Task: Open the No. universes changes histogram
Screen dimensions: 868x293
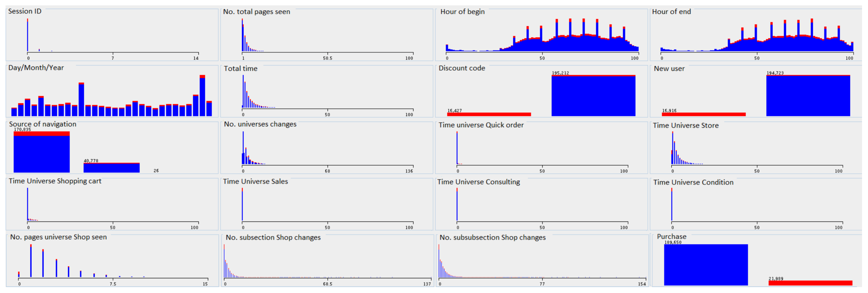Action: 327,148
